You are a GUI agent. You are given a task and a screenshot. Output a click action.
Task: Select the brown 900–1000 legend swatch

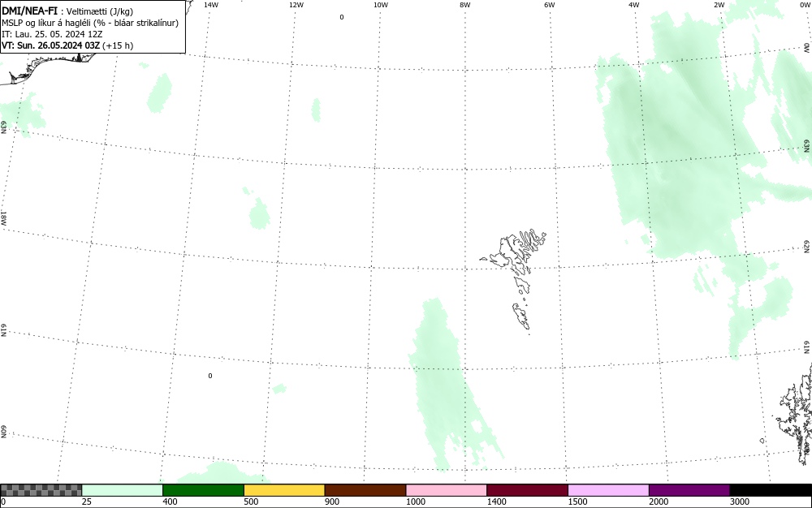365,490
